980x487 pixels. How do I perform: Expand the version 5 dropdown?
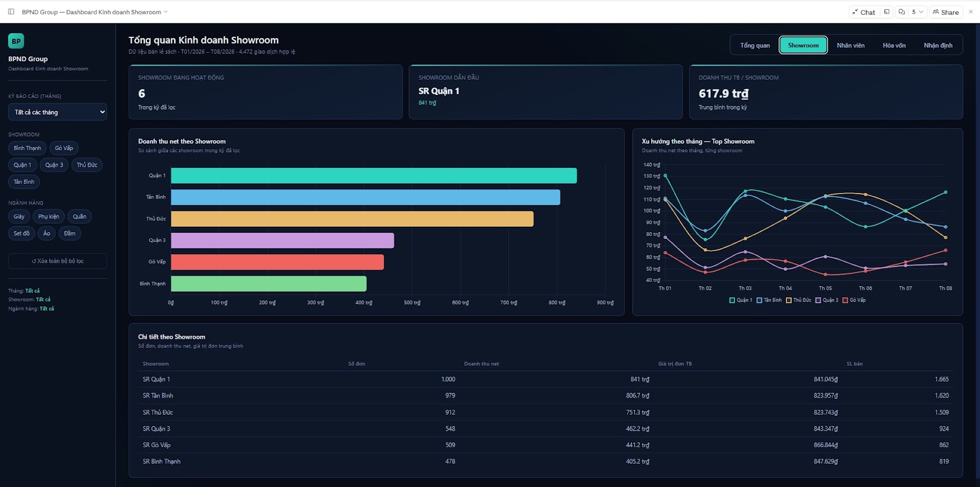pos(917,12)
